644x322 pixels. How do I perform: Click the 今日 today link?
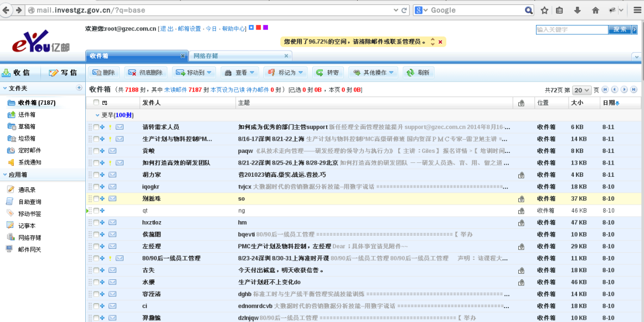tap(211, 29)
